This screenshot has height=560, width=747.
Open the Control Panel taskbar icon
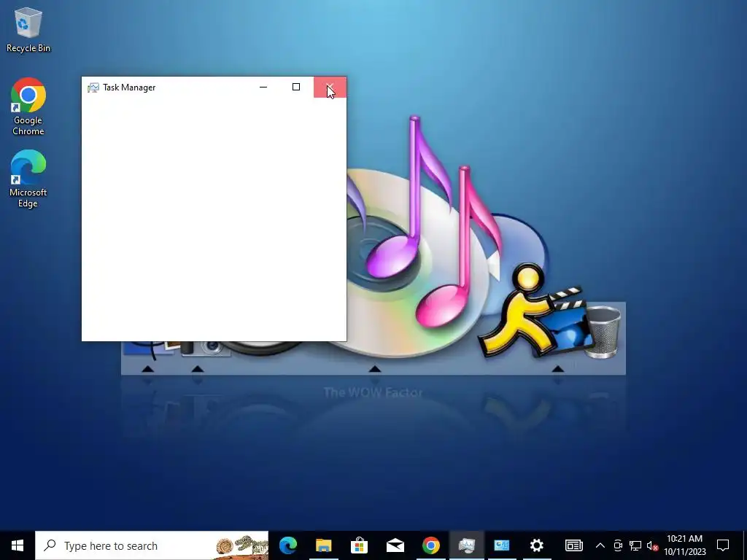502,545
